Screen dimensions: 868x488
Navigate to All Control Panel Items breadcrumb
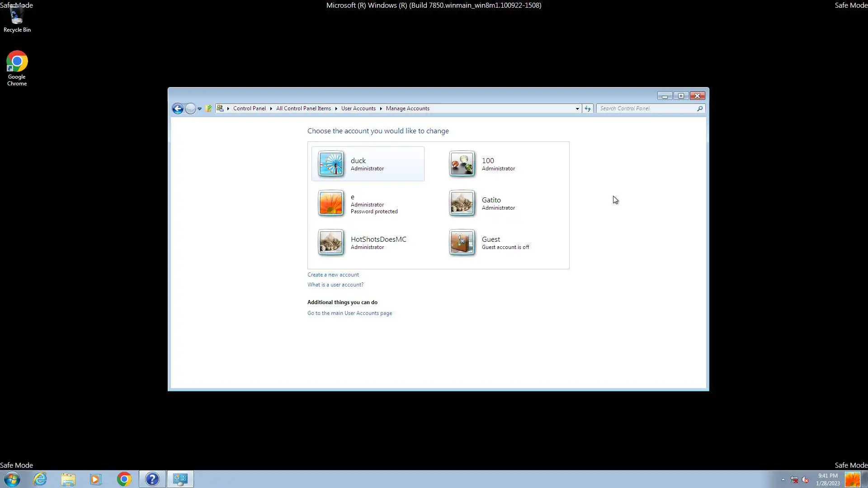[x=303, y=108]
